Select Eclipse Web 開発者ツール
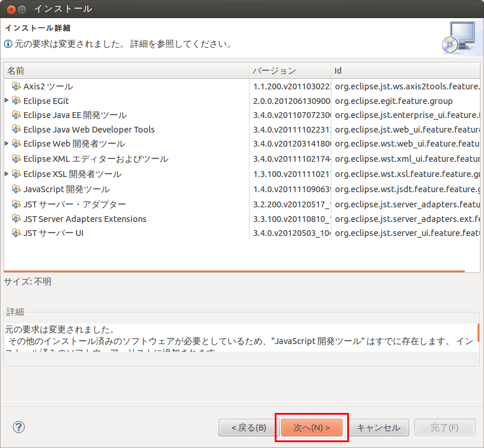Screen dimensions: 484x448 click(242, 144)
